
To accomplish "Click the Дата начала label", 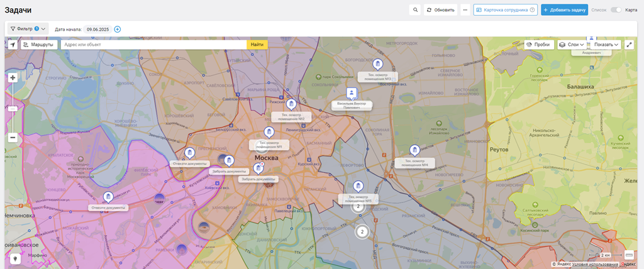I will tap(68, 29).
